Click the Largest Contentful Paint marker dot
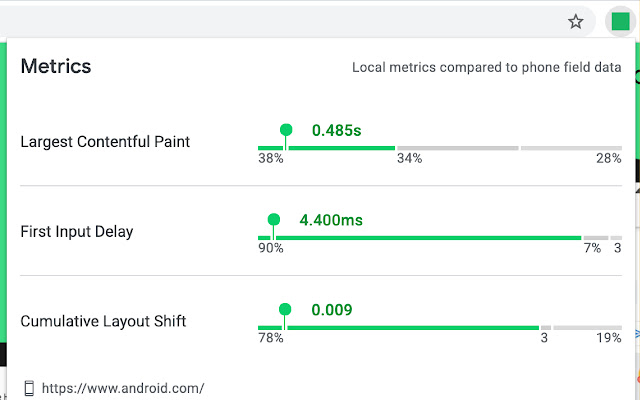This screenshot has width=640, height=400. (x=286, y=130)
